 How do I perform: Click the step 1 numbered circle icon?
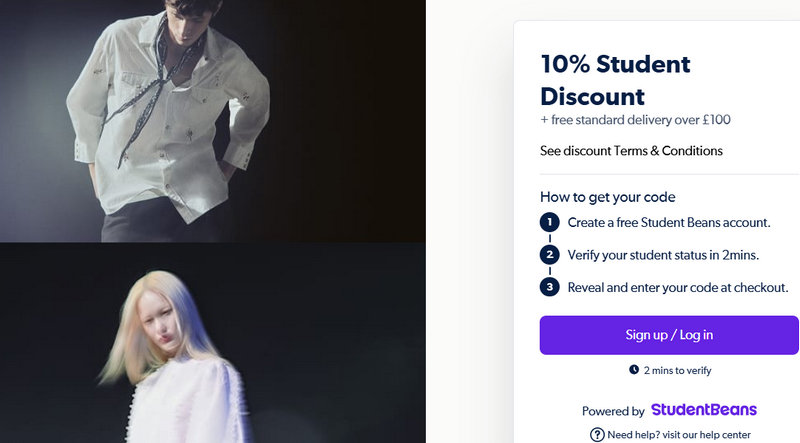tap(549, 222)
